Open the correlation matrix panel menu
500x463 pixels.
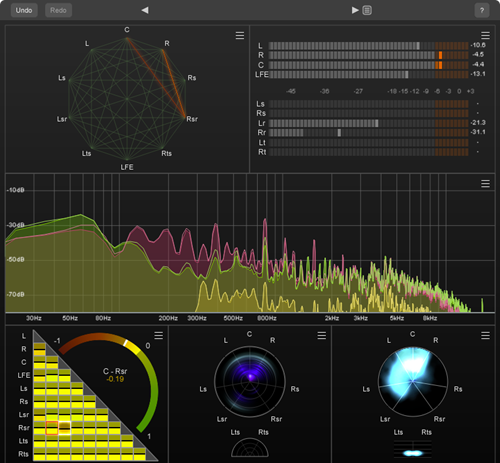[159, 335]
